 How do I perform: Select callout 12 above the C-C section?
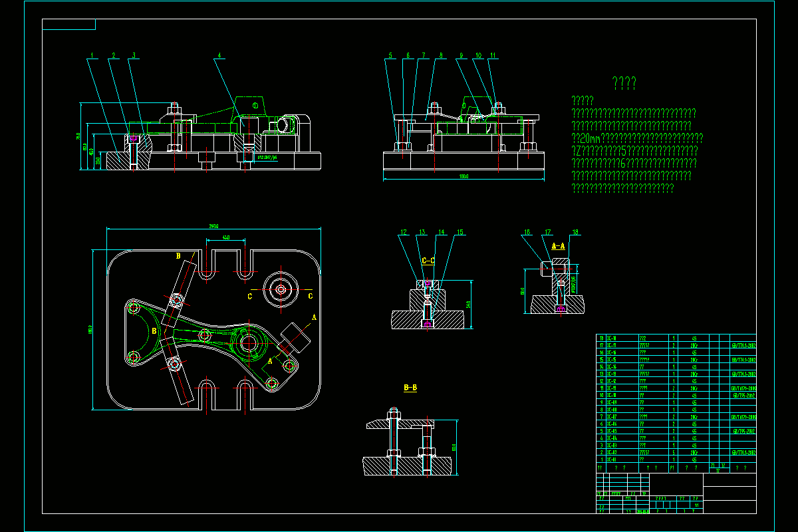404,233
